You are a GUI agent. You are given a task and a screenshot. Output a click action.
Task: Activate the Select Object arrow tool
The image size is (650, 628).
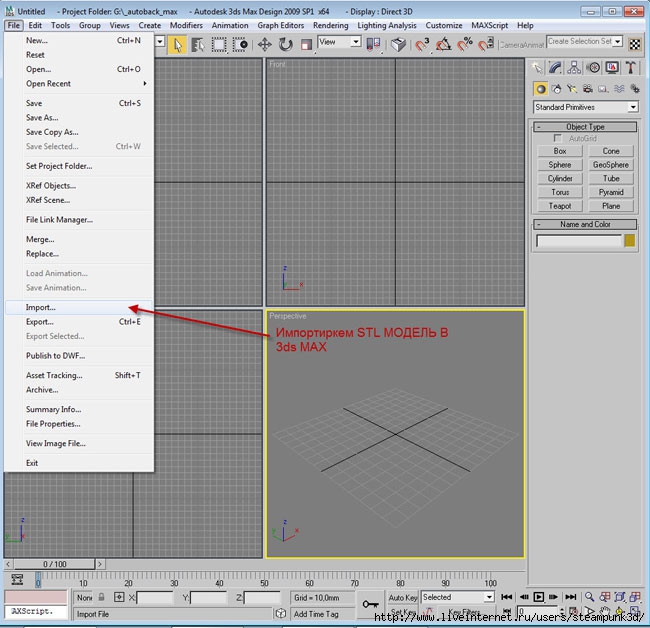pos(177,45)
